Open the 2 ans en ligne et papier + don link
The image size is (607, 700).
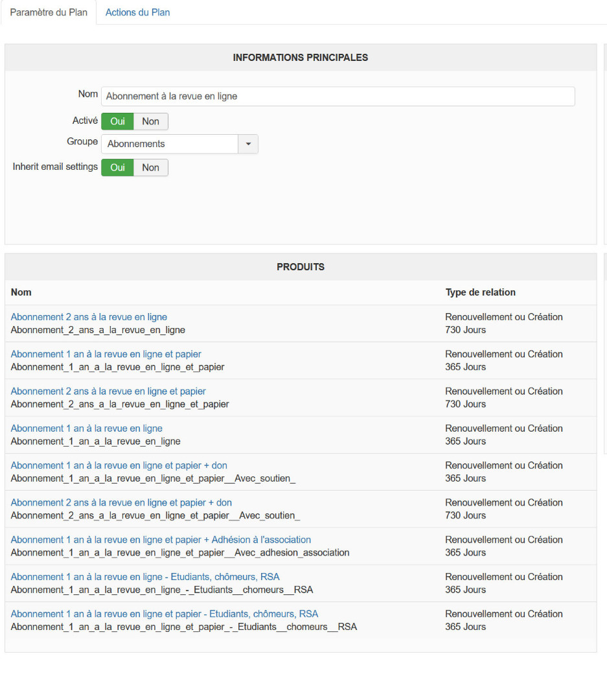(121, 502)
